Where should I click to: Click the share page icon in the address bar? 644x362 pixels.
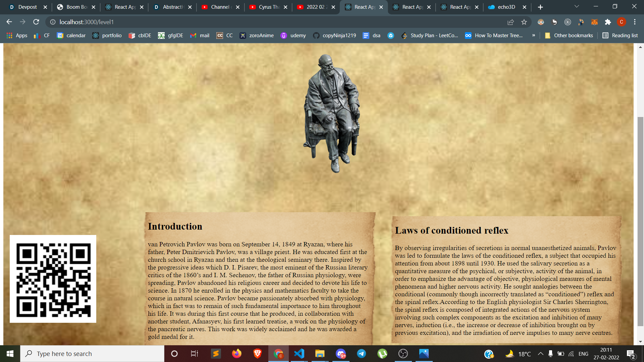[511, 22]
